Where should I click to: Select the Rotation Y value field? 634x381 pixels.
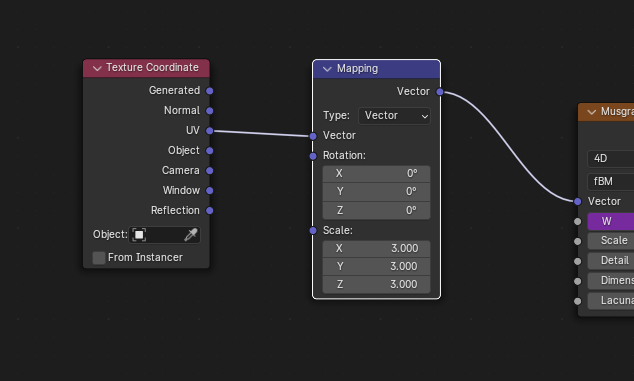(376, 192)
